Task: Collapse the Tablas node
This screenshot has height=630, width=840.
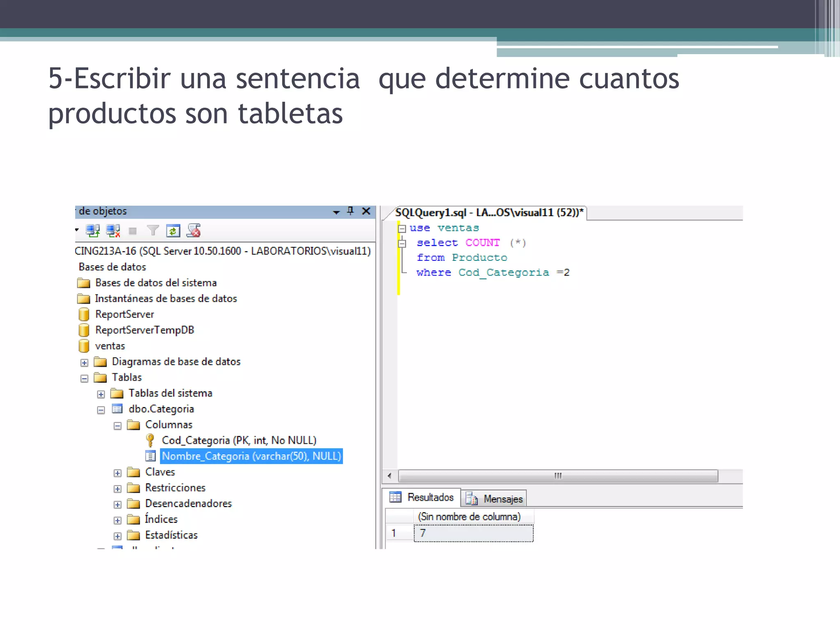Action: [84, 379]
